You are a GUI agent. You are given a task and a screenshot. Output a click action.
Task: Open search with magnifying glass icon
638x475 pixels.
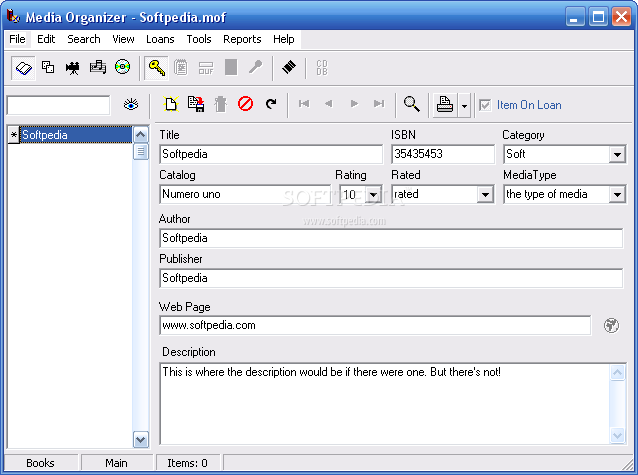(x=412, y=104)
